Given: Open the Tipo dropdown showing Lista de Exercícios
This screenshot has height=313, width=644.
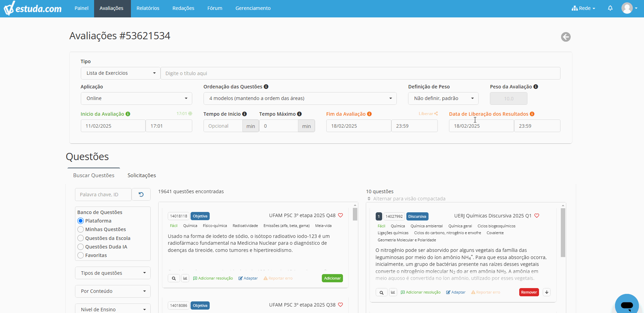Looking at the screenshot, I should (120, 73).
